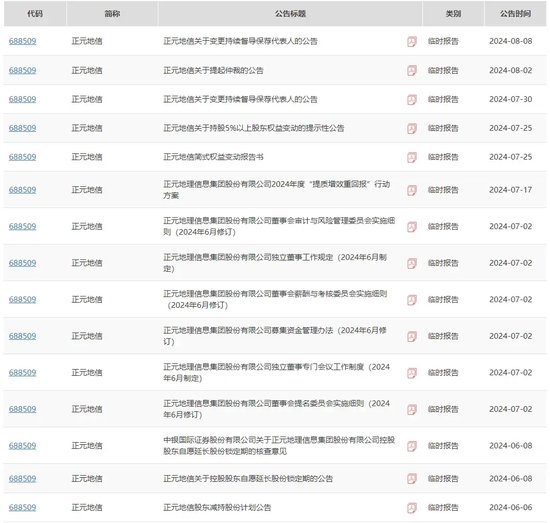Select the 代码 column header
This screenshot has width=550, height=523.
click(x=35, y=14)
